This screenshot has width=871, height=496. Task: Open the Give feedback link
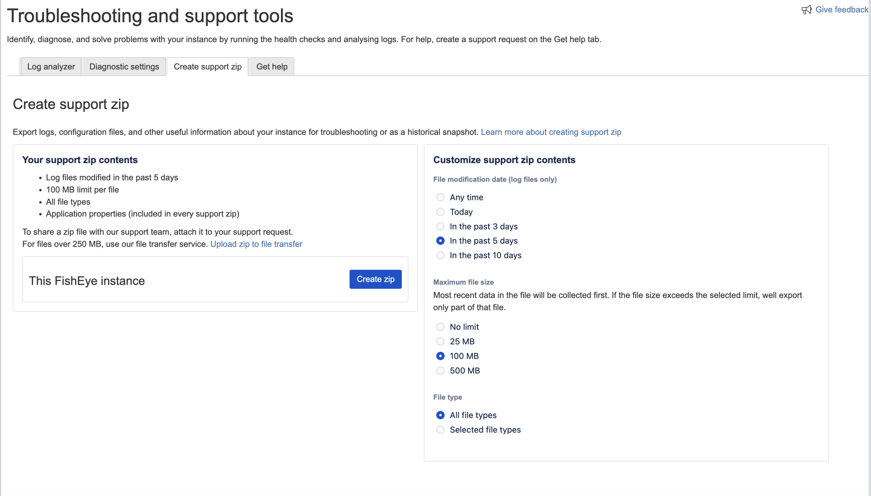coord(841,10)
